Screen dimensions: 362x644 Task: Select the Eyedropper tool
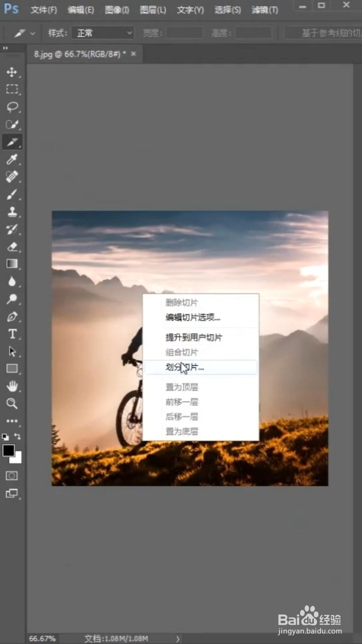[x=12, y=159]
